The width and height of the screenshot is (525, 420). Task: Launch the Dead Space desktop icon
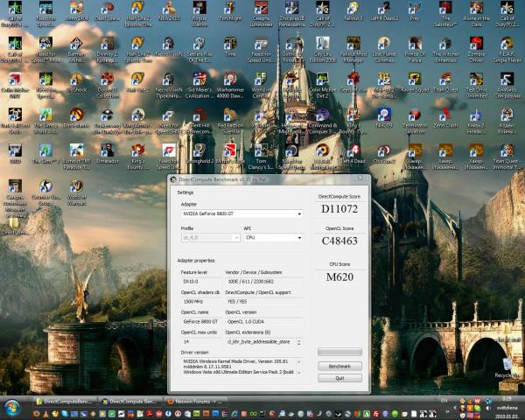pos(107,11)
